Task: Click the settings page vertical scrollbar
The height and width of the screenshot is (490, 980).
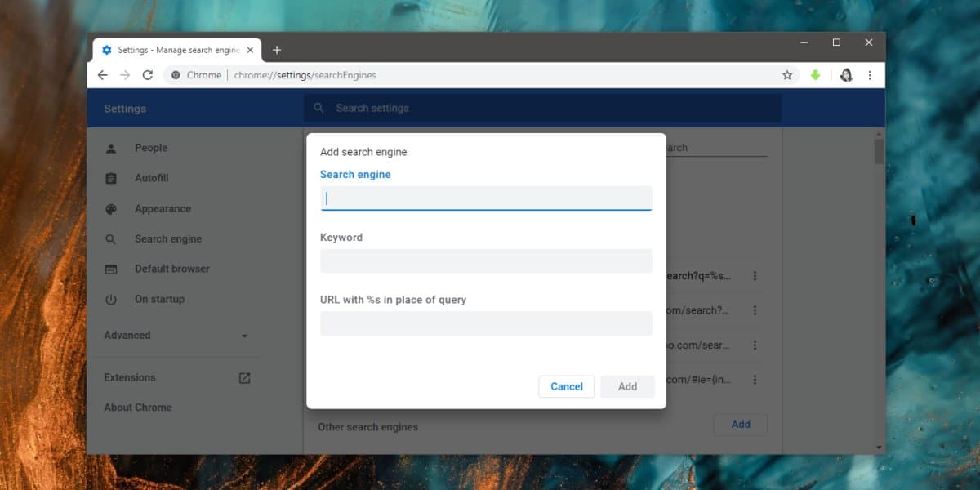Action: (x=879, y=290)
